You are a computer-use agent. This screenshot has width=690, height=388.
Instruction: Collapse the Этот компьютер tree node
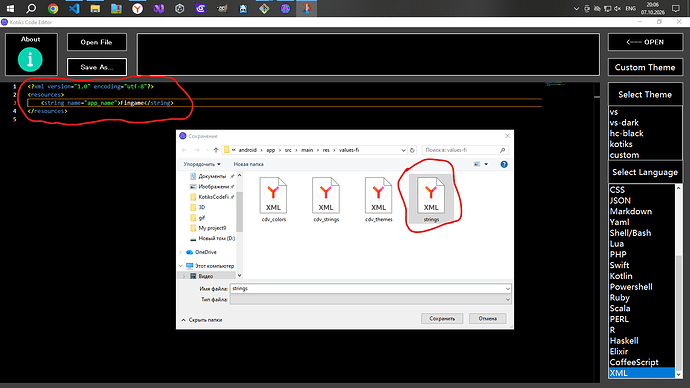(180, 266)
